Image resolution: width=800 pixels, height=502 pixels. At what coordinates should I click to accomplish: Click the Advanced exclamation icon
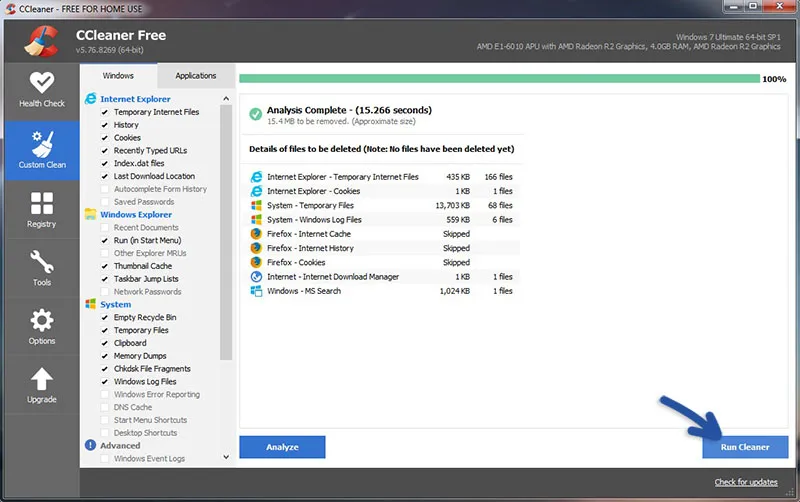[x=90, y=445]
